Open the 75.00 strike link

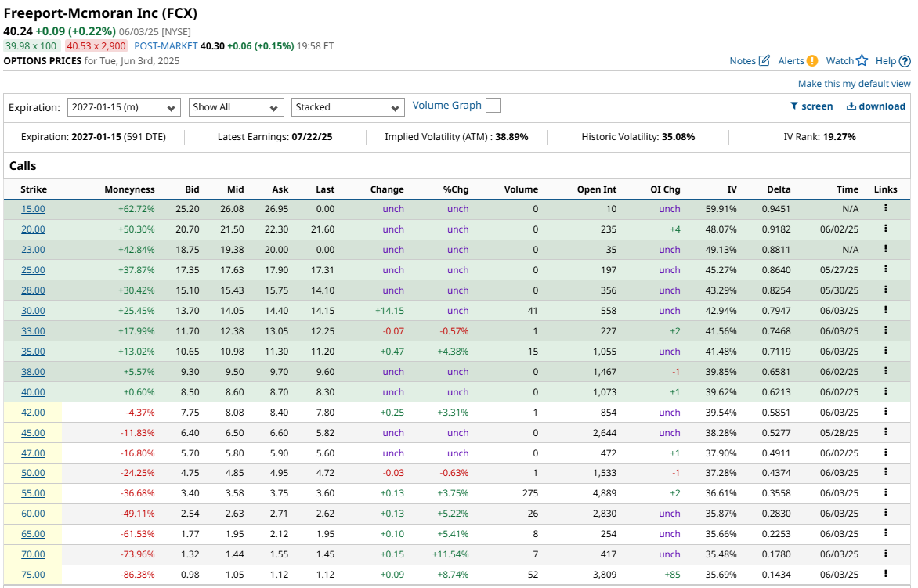[33, 575]
